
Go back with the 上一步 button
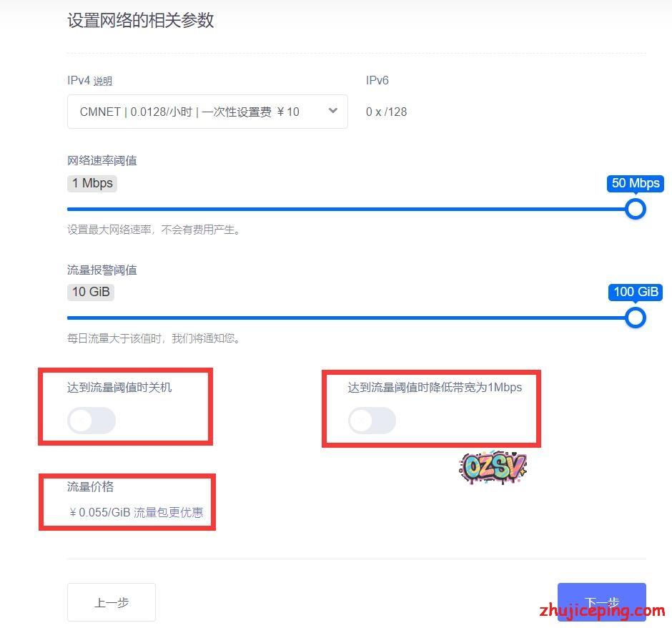(112, 602)
